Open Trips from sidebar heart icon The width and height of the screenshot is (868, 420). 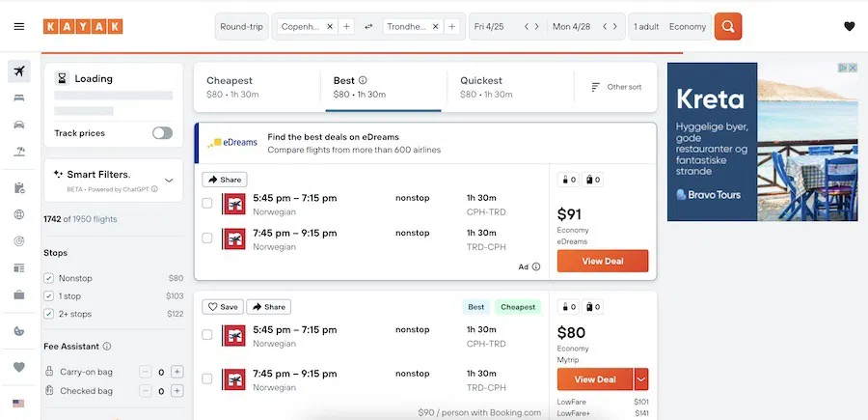pos(19,367)
